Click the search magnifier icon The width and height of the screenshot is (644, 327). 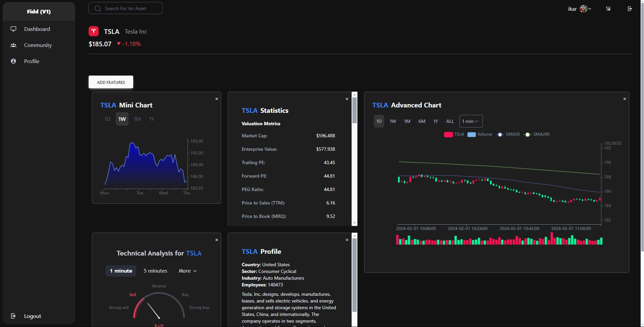pyautogui.click(x=98, y=8)
